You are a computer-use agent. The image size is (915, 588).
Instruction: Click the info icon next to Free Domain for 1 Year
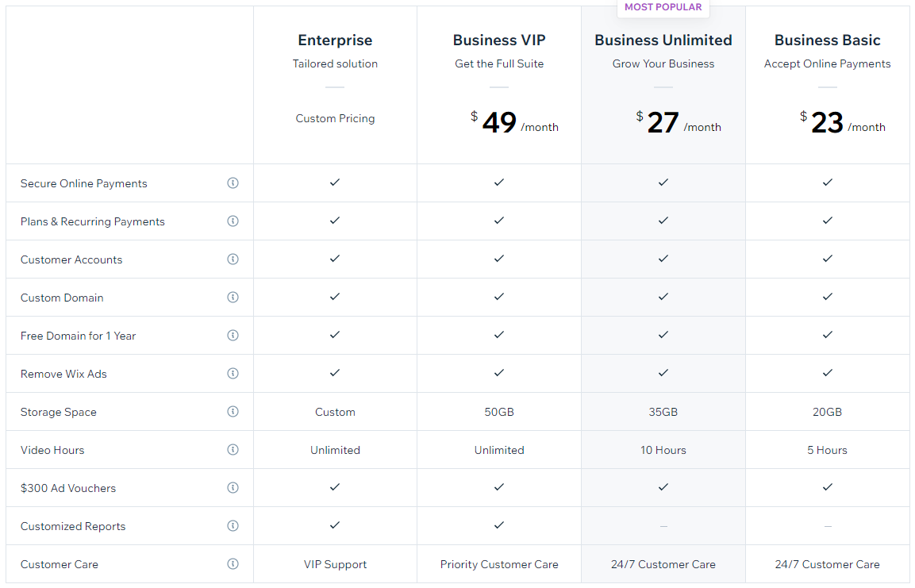click(233, 335)
